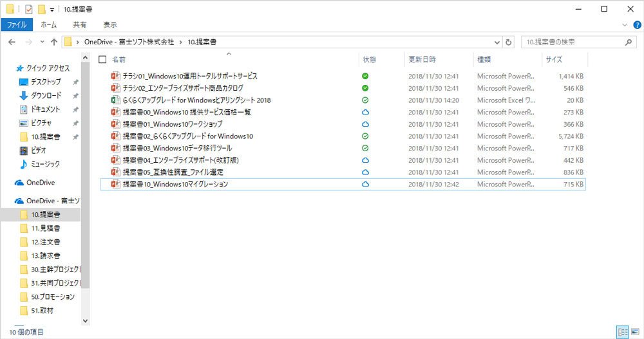Screen dimensions: 644x339
Task: Open folder 31.共同プロジェクト in tree
Action: click(x=55, y=283)
